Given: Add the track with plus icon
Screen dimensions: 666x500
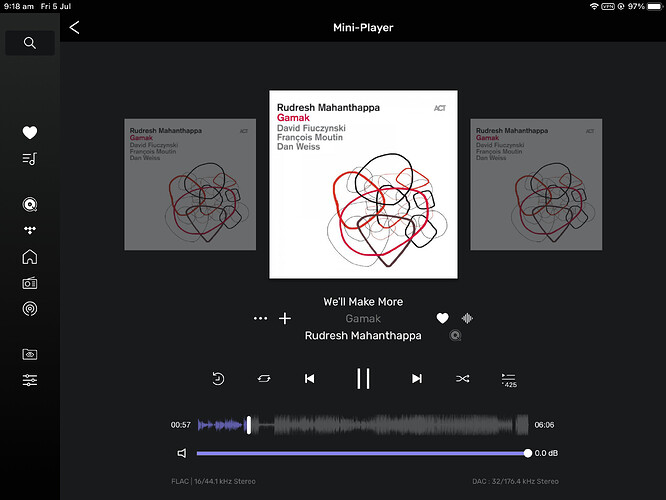Looking at the screenshot, I should pos(285,318).
